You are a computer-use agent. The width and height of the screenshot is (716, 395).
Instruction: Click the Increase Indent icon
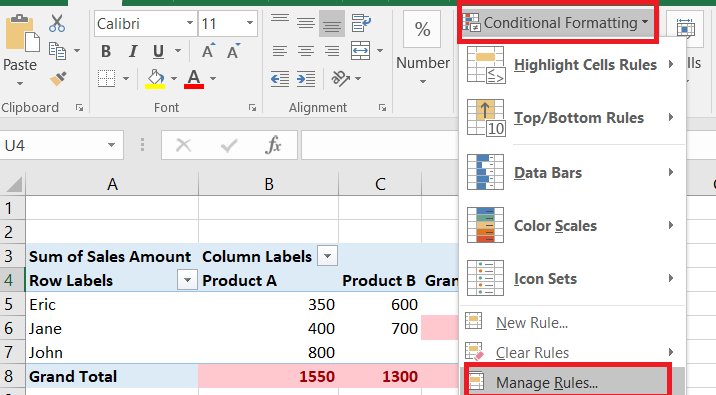pyautogui.click(x=306, y=79)
